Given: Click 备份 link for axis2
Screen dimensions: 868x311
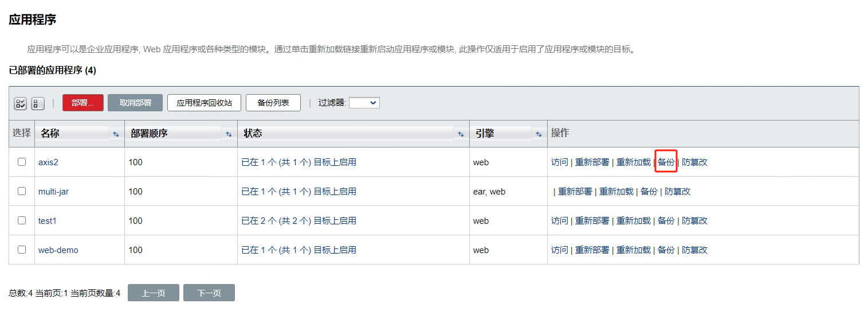Looking at the screenshot, I should tap(666, 162).
